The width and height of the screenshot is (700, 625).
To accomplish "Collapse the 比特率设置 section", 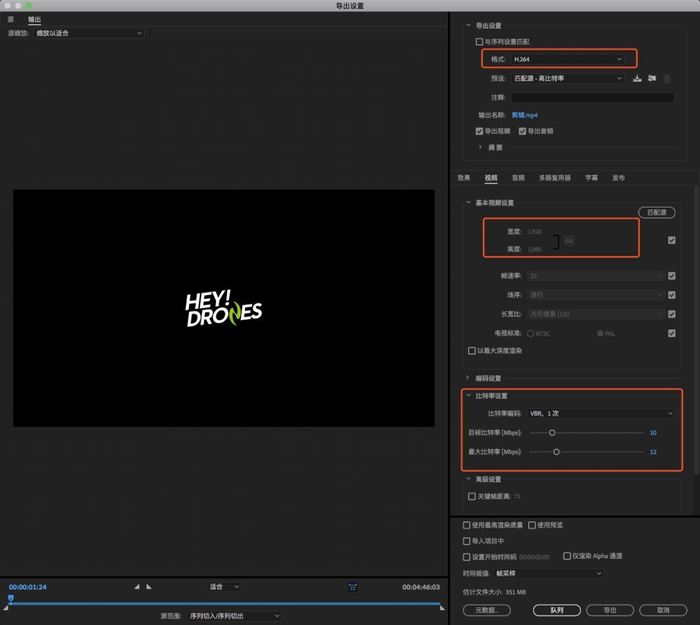I will pos(468,395).
